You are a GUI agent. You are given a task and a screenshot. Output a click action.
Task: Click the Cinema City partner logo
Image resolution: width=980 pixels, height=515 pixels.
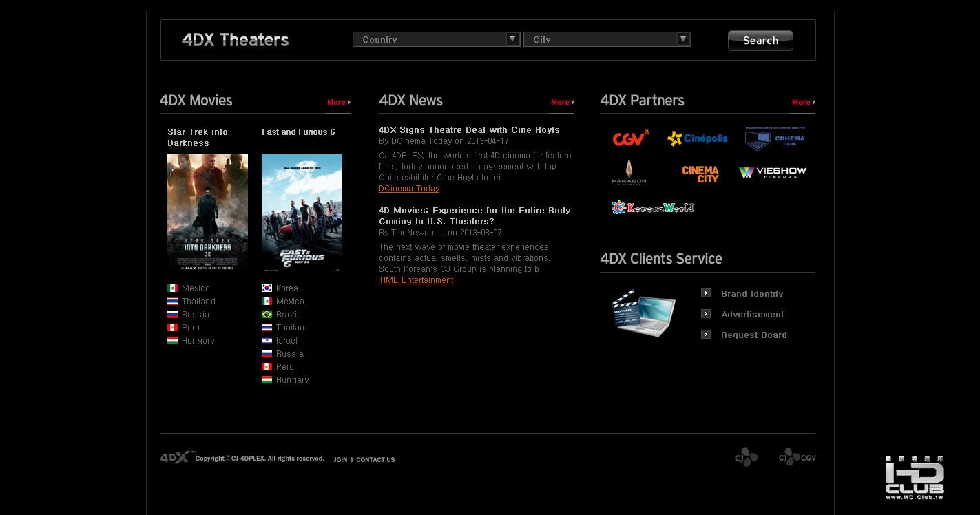[700, 174]
